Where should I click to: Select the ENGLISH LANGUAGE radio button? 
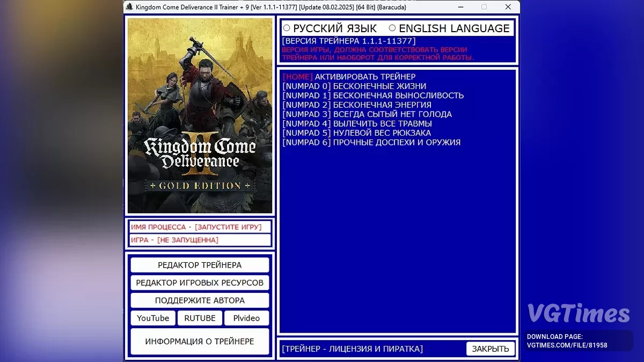[392, 27]
